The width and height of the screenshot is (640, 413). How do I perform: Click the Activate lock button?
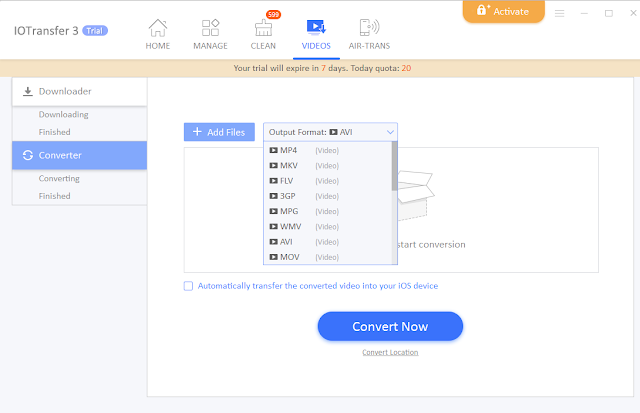pyautogui.click(x=504, y=11)
